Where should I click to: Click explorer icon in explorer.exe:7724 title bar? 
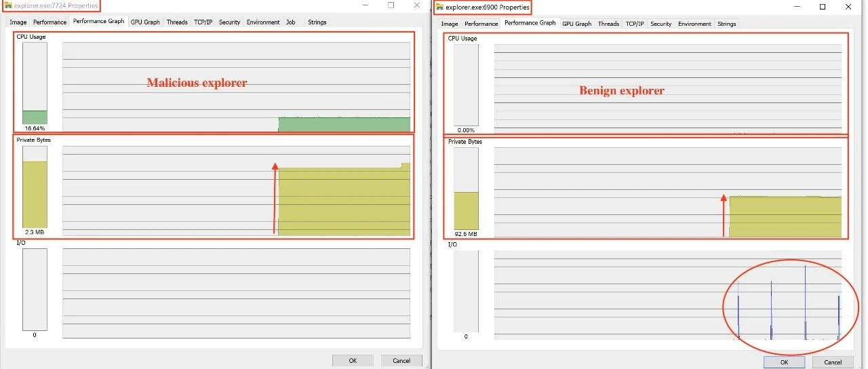8,5
